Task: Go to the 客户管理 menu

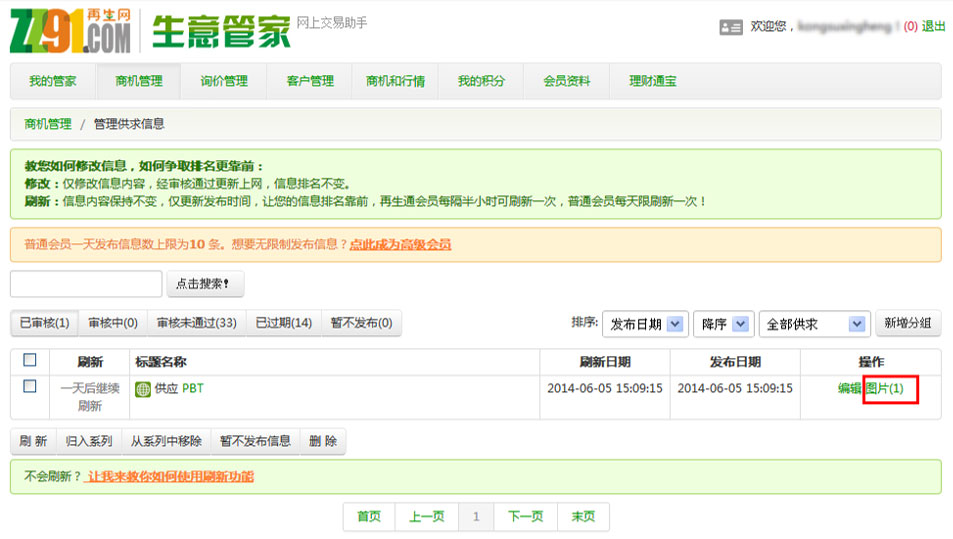Action: [x=310, y=81]
